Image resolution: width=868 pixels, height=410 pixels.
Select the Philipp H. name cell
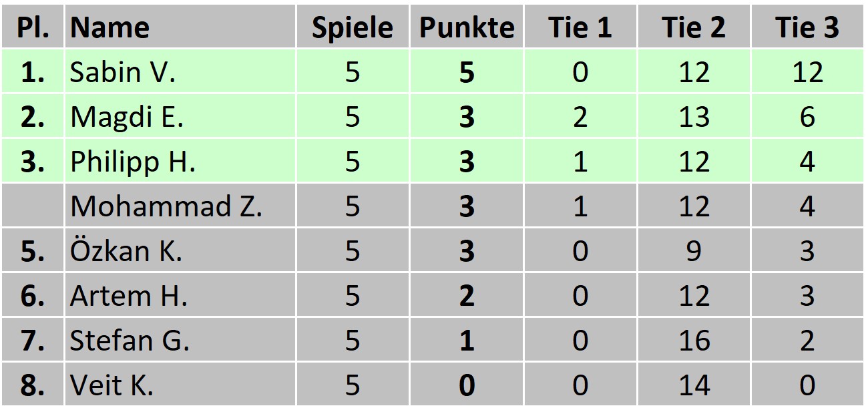pyautogui.click(x=133, y=162)
